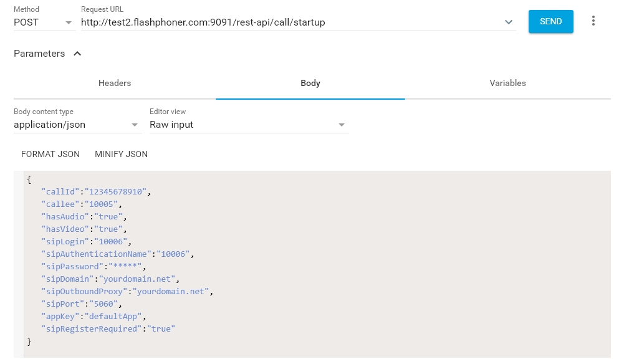The height and width of the screenshot is (364, 624).
Task: Click MINIFY JSON
Action: click(x=121, y=154)
